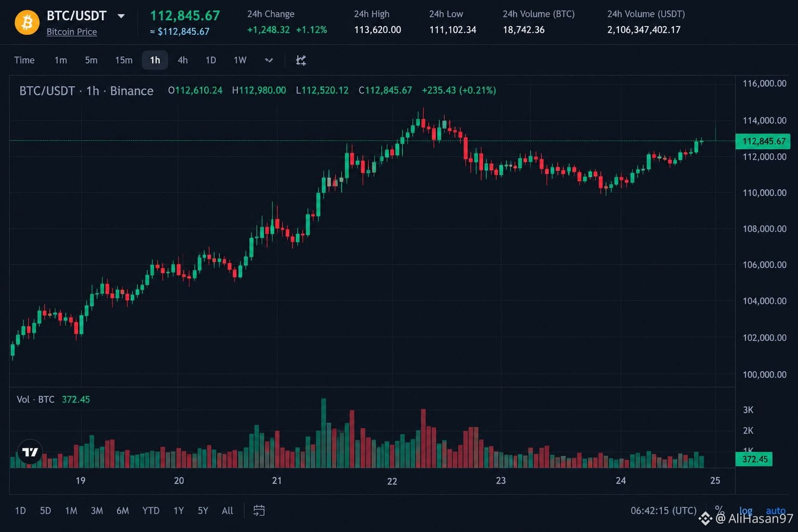
Task: Click the 24h Change +1,248.32 value
Action: pos(268,30)
